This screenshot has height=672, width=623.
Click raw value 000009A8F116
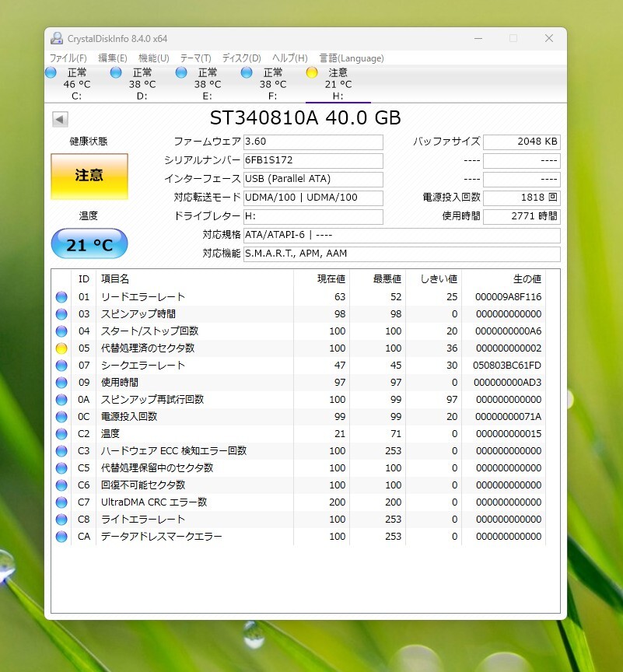pos(508,297)
